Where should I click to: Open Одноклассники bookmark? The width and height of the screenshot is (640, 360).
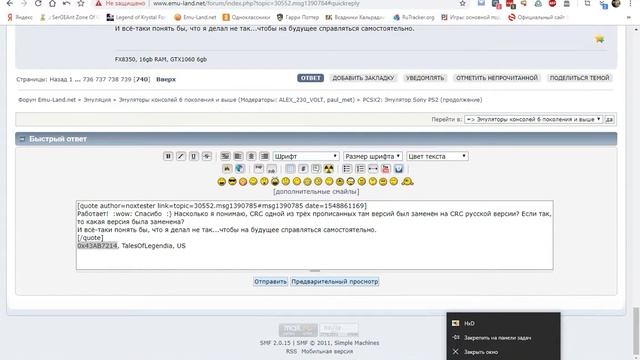pos(247,18)
